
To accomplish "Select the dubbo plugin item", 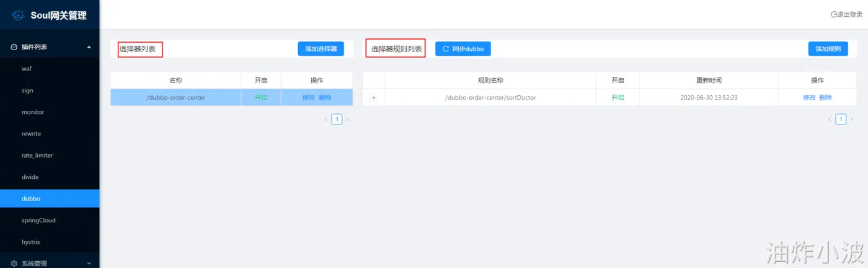I will click(50, 199).
